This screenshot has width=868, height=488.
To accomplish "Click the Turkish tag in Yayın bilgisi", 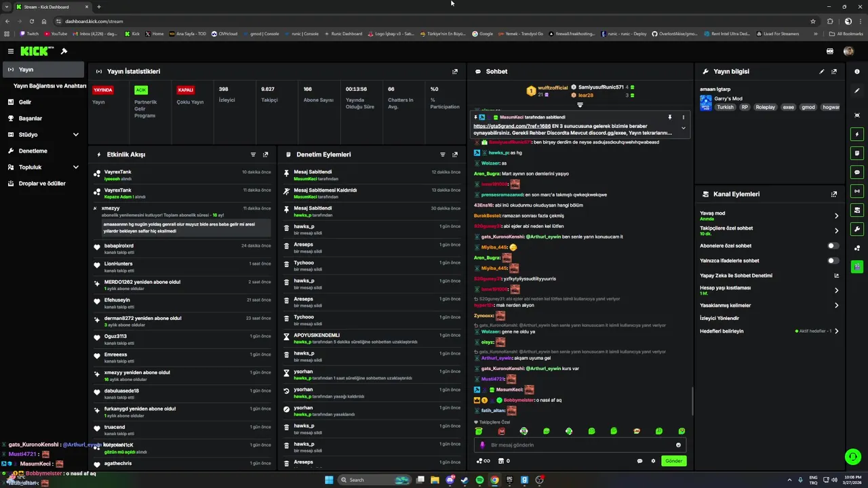I will click(x=726, y=107).
